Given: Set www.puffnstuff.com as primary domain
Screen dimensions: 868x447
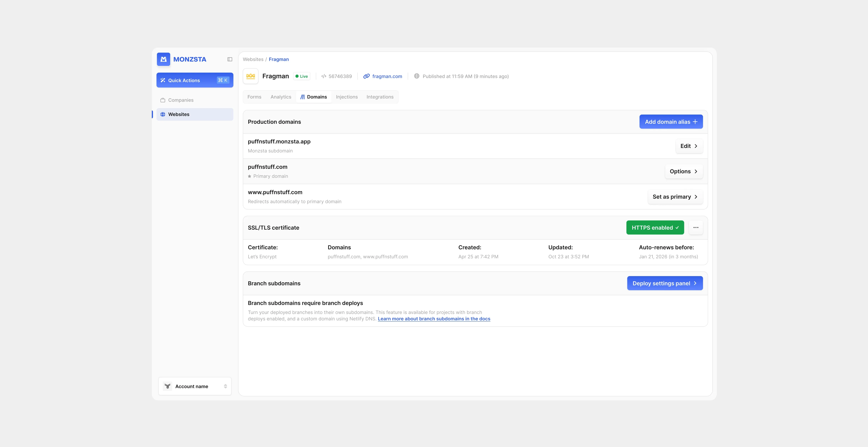Looking at the screenshot, I should [675, 197].
